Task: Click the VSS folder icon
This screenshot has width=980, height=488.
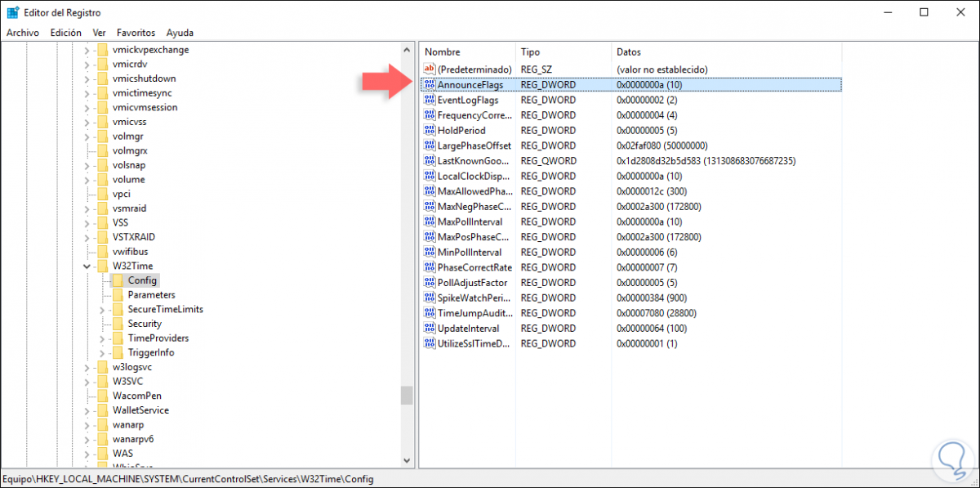Action: pos(102,222)
